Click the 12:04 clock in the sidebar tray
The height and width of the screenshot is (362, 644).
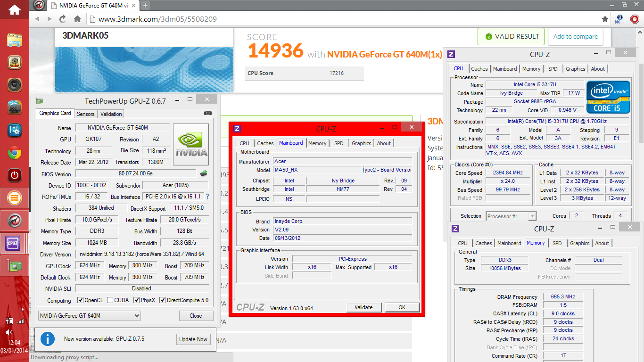point(15,343)
